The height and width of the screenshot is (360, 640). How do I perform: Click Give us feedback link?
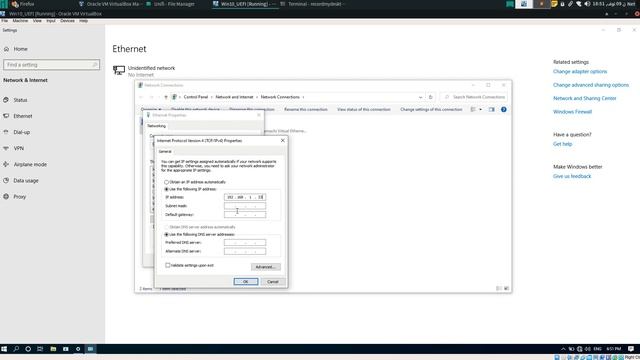click(x=572, y=176)
